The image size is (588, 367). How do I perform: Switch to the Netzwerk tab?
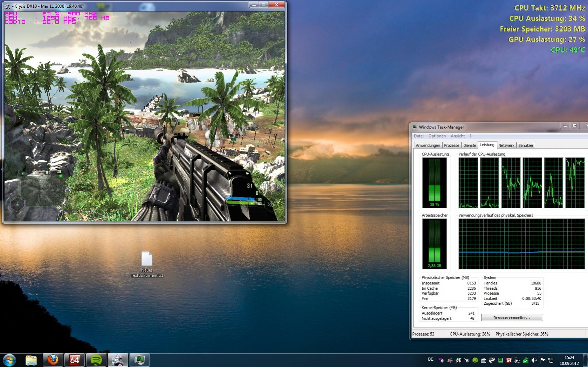tap(506, 145)
